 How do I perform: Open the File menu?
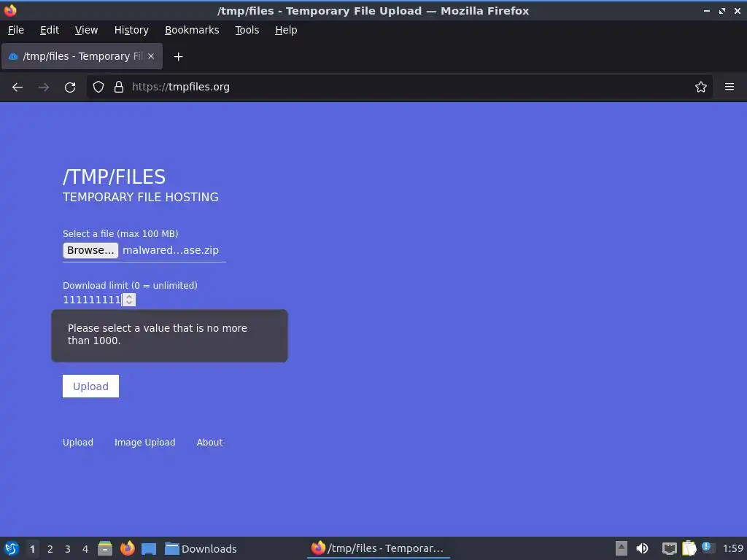[x=16, y=30]
